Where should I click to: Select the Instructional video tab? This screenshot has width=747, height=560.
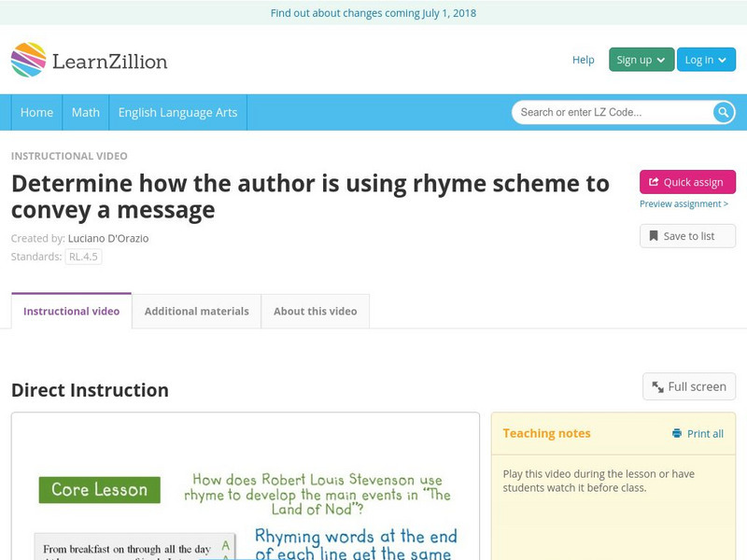[72, 311]
